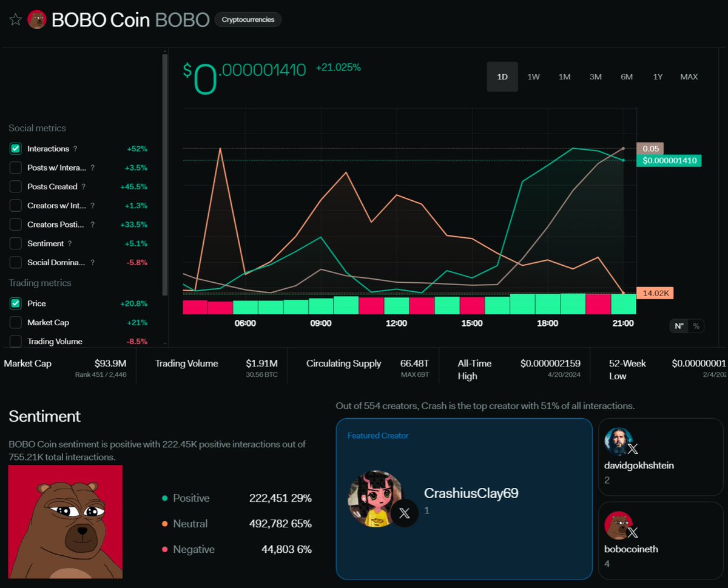Open help icon beside Creators w/ Interactions

pyautogui.click(x=92, y=206)
